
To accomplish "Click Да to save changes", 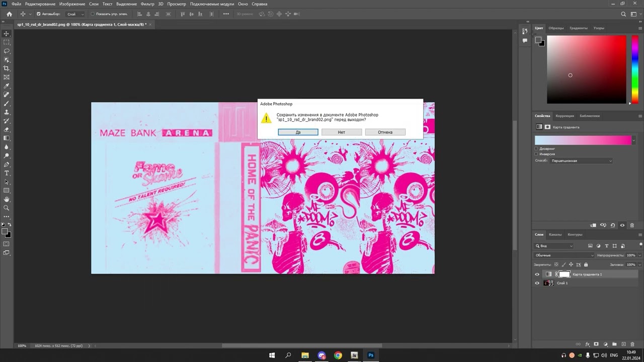I will pos(298,132).
